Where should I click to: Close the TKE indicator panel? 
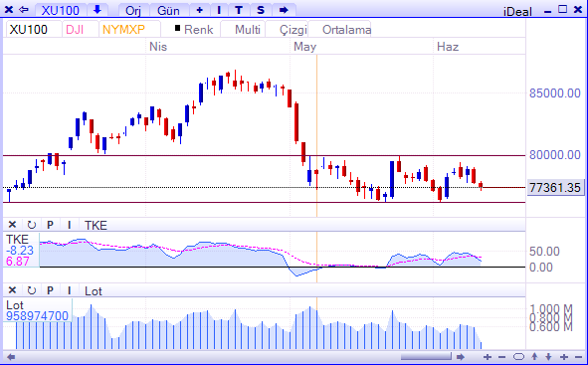point(12,225)
